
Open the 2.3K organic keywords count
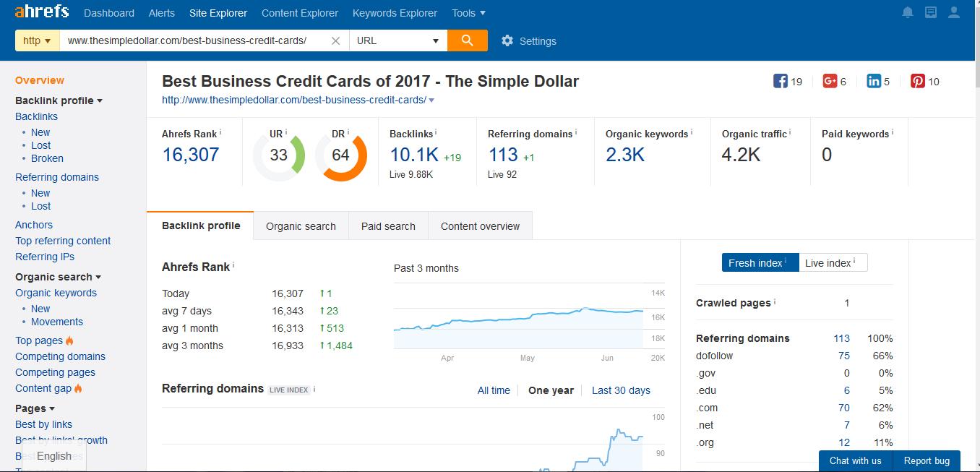click(625, 155)
